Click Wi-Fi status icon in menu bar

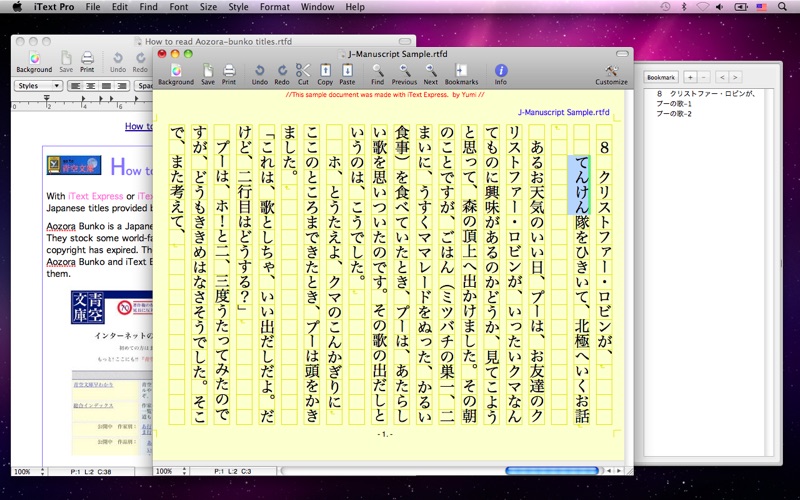703,7
